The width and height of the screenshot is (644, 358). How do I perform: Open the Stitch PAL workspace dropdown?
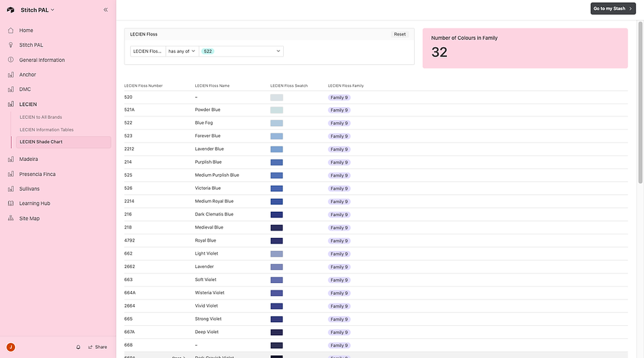(37, 10)
